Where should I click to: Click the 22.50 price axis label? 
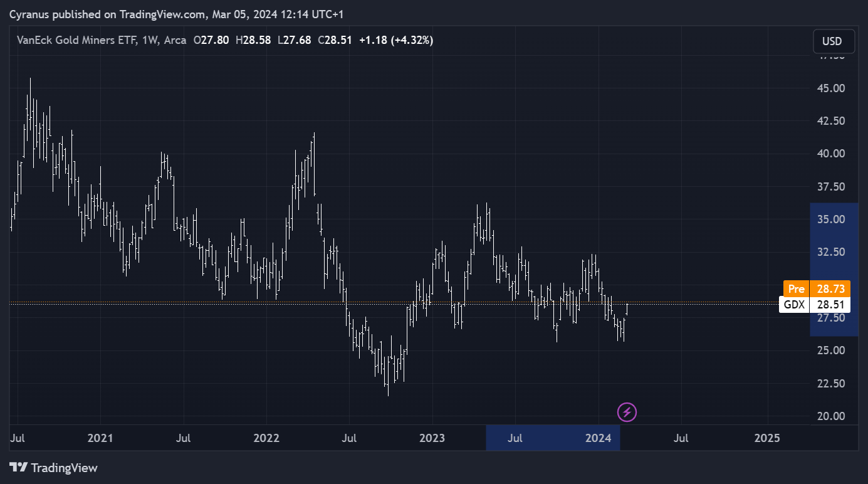click(832, 383)
